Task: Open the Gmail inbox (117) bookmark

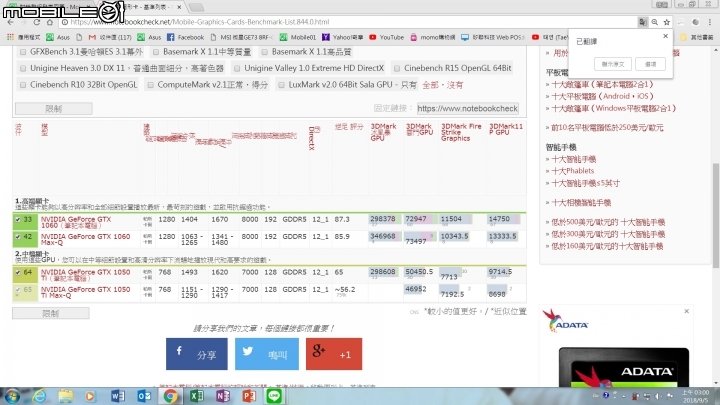Action: [110, 37]
